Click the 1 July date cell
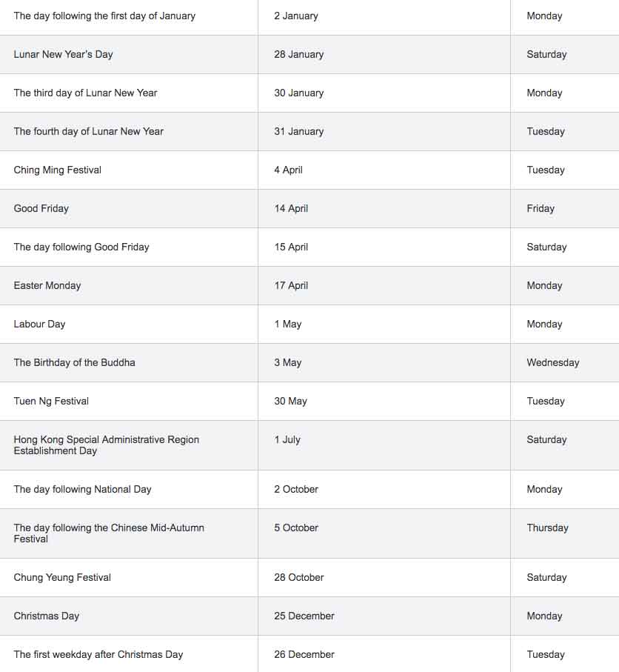The height and width of the screenshot is (672, 619). (287, 439)
